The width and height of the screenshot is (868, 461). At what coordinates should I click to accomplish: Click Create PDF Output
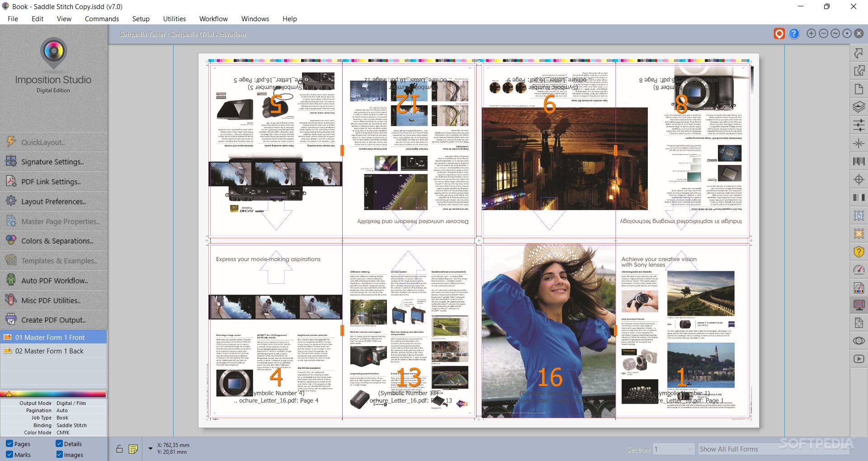pyautogui.click(x=54, y=320)
